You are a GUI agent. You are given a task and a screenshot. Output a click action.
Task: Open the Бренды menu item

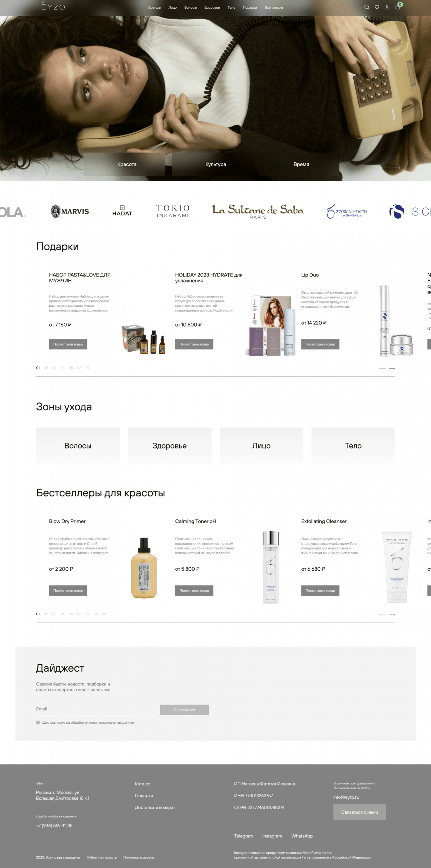pos(154,7)
